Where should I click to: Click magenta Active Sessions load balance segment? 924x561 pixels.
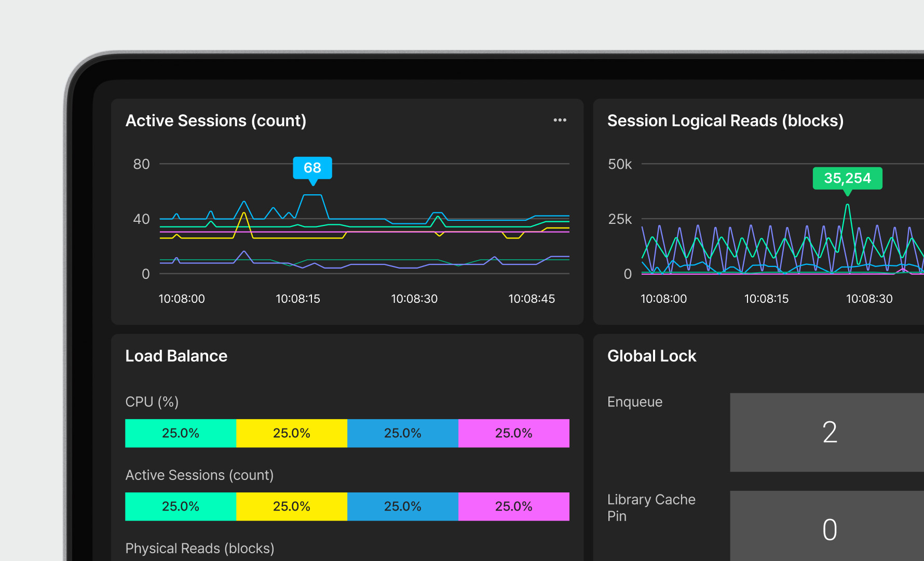(x=514, y=506)
